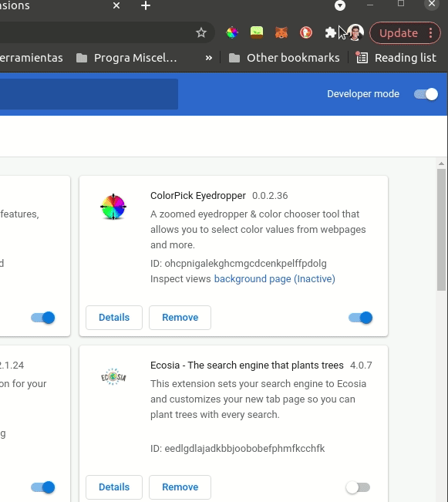Open the Progra Miscel... bookmarks folder
The height and width of the screenshot is (502, 448).
tap(126, 58)
